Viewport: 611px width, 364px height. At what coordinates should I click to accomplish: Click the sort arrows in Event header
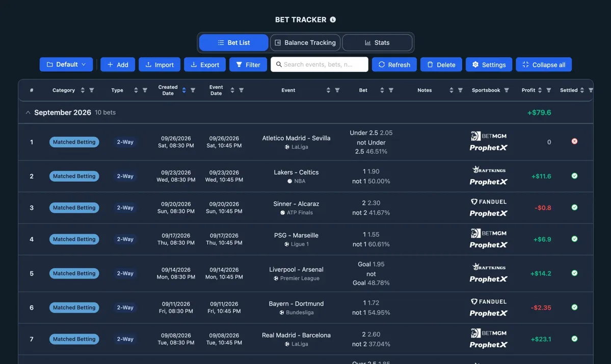328,90
